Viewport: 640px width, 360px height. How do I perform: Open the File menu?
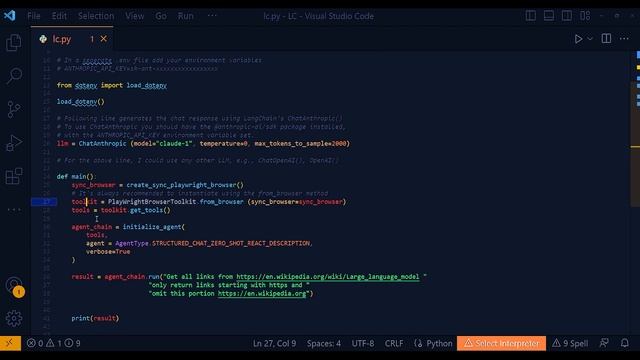click(x=34, y=16)
